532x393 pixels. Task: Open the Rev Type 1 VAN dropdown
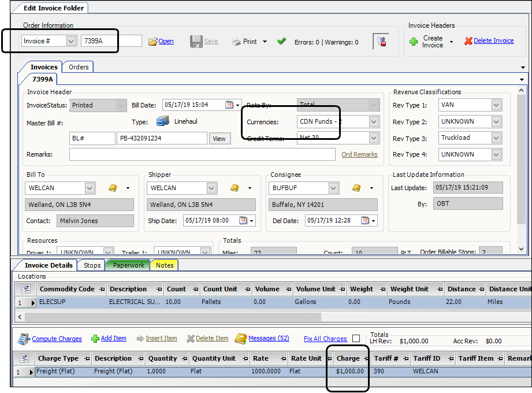point(496,105)
